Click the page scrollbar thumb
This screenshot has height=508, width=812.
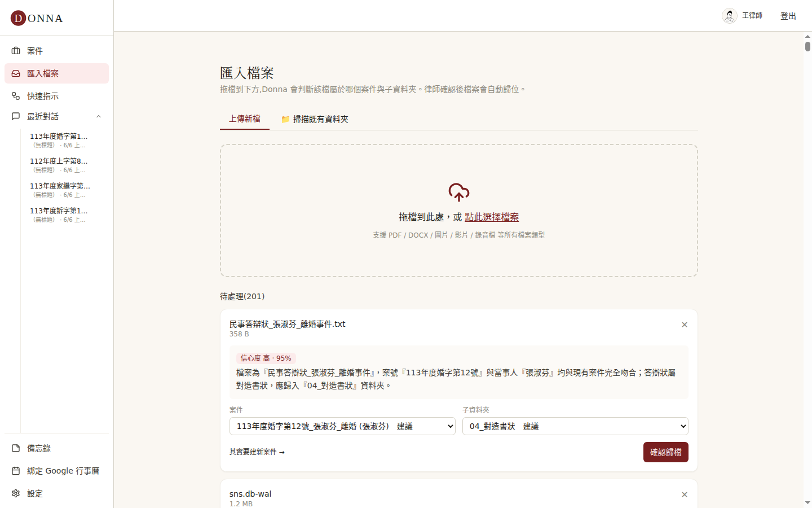[x=807, y=47]
